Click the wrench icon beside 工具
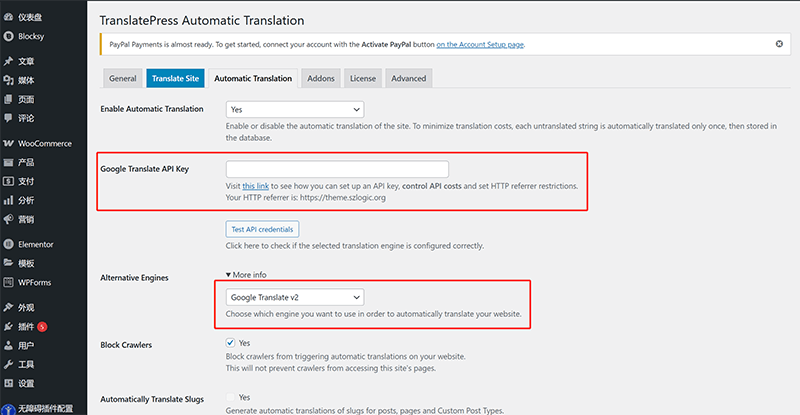The height and width of the screenshot is (415, 800). (8, 364)
